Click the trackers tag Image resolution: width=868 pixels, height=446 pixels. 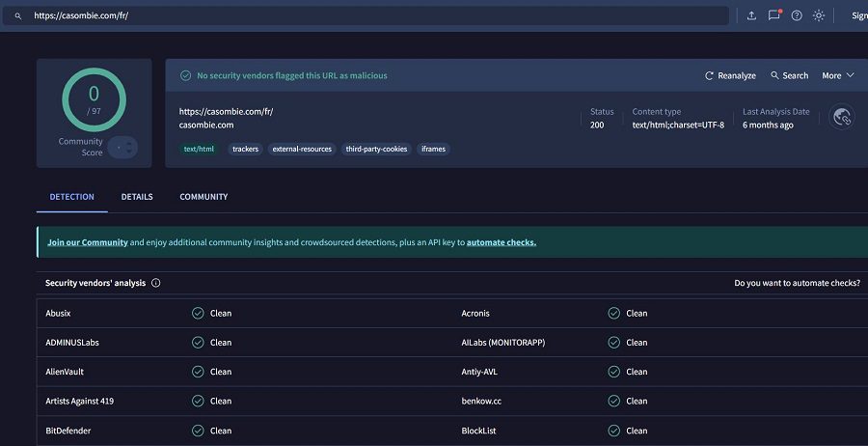point(245,149)
